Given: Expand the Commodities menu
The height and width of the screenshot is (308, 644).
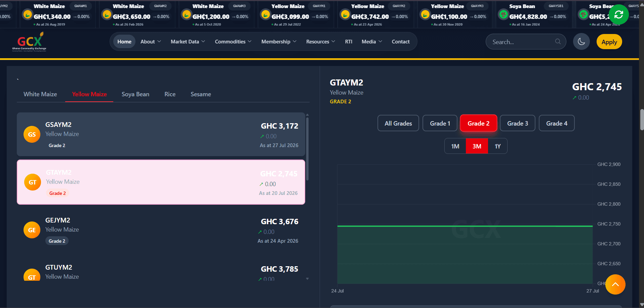Looking at the screenshot, I should click(x=233, y=42).
